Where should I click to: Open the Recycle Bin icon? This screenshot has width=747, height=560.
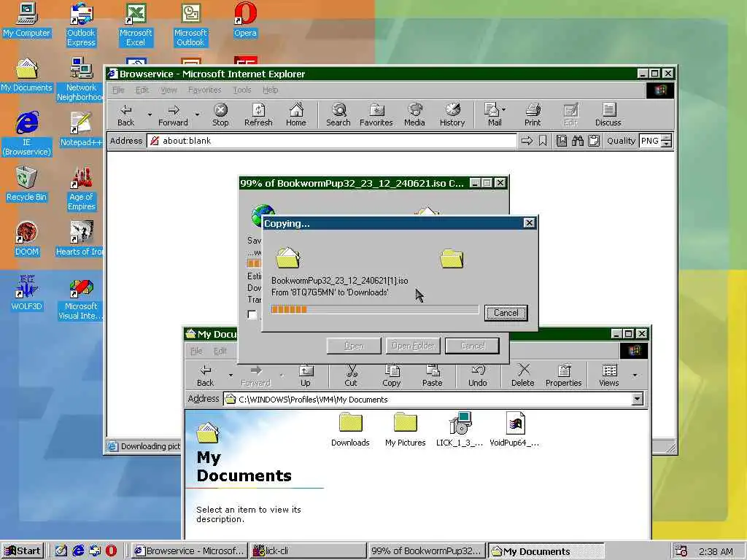(x=27, y=184)
